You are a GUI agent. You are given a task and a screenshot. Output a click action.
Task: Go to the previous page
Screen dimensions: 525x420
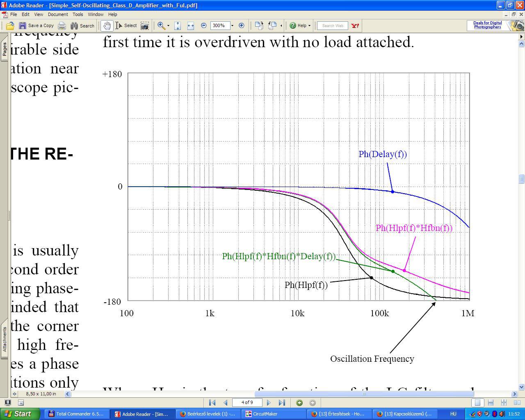tap(225, 403)
